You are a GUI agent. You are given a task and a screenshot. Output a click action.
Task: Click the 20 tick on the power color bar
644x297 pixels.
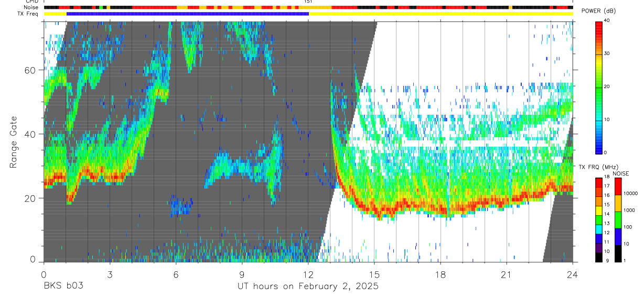point(607,86)
